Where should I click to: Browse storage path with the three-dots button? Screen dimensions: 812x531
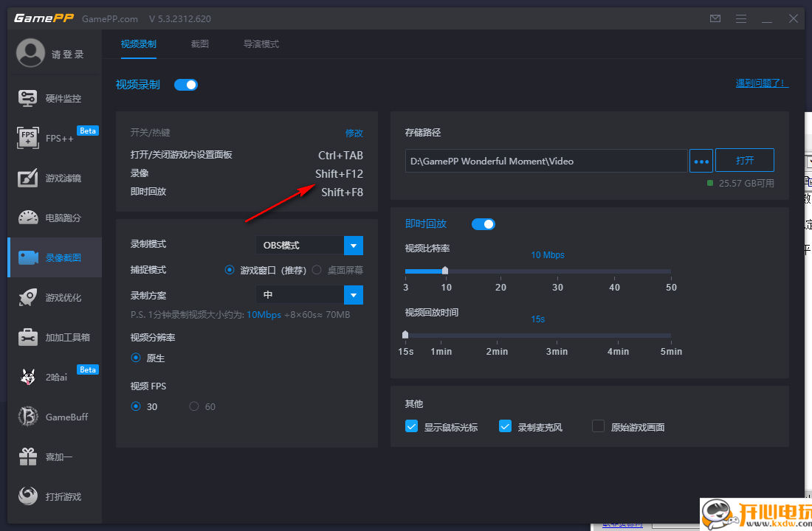pyautogui.click(x=701, y=161)
